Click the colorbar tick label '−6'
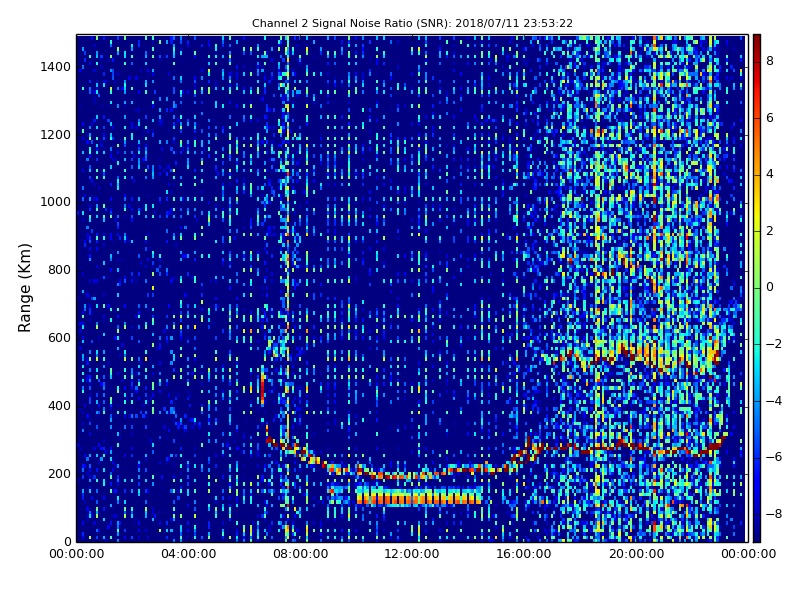Screen dimensions: 800x600 pyautogui.click(x=774, y=457)
